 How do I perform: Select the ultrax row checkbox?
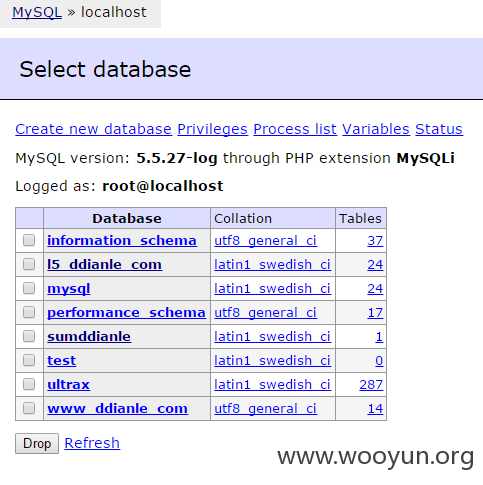click(29, 384)
